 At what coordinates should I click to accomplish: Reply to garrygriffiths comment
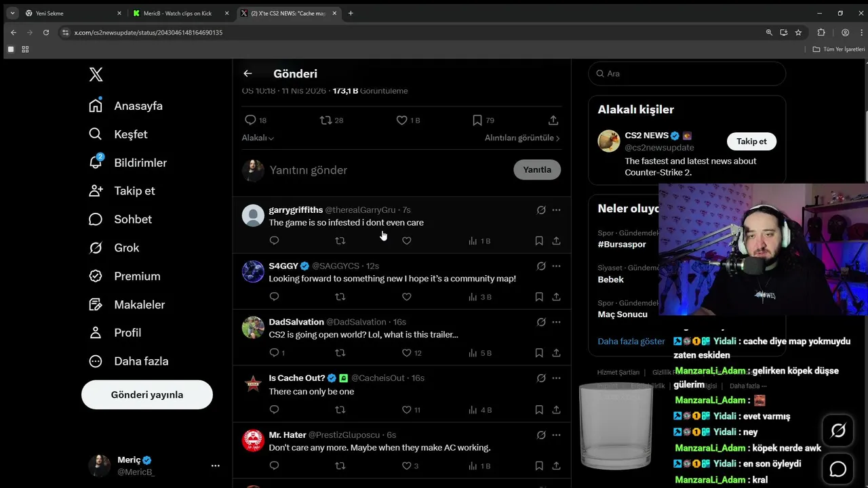pos(274,241)
